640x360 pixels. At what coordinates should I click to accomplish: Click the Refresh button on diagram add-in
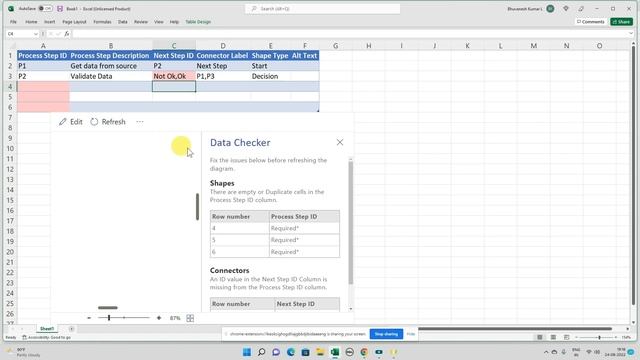(x=108, y=122)
